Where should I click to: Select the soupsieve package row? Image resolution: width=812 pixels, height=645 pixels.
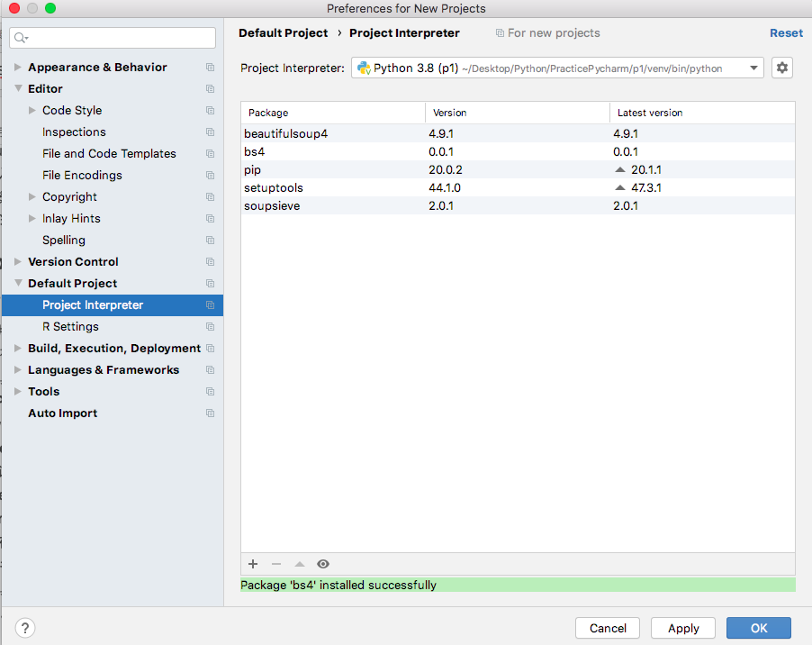pos(518,205)
